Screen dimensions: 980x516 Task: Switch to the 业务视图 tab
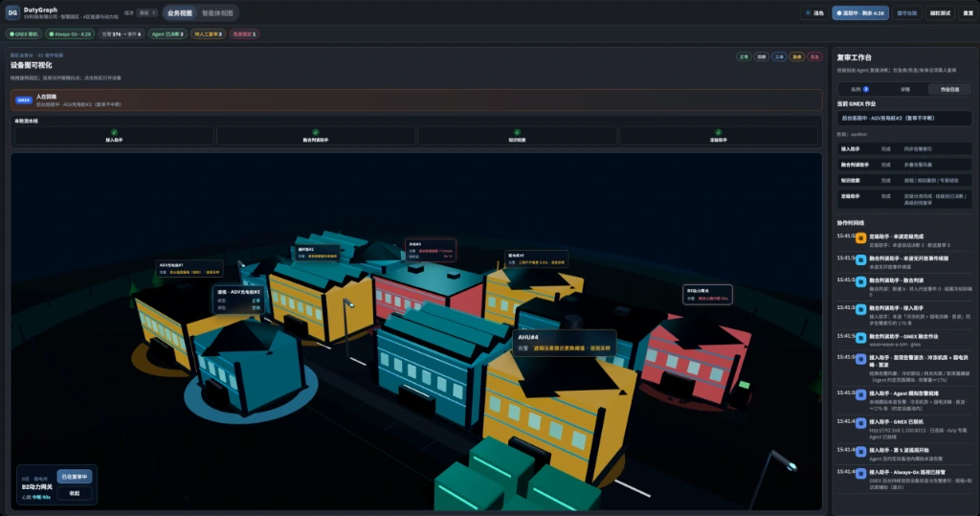pyautogui.click(x=179, y=12)
